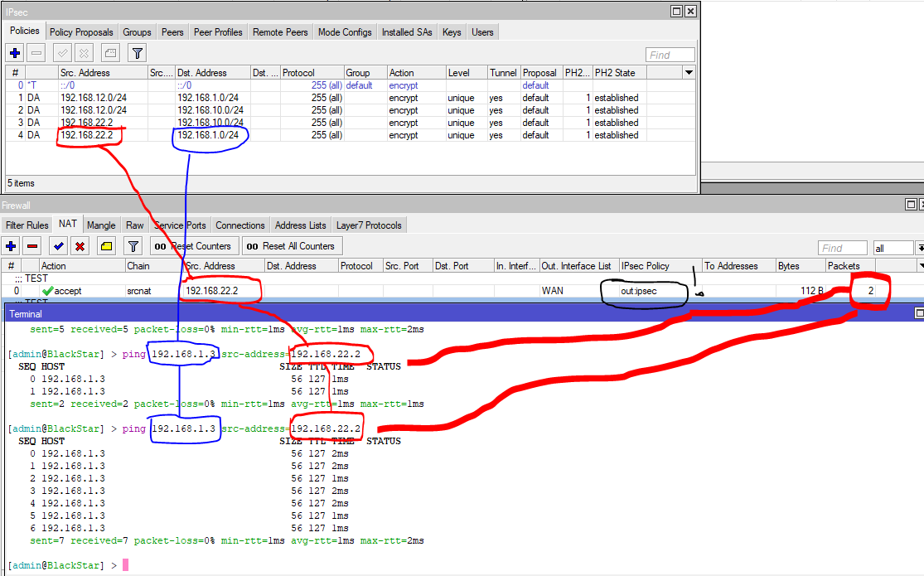
Task: Open the Mangle tab
Action: [101, 225]
